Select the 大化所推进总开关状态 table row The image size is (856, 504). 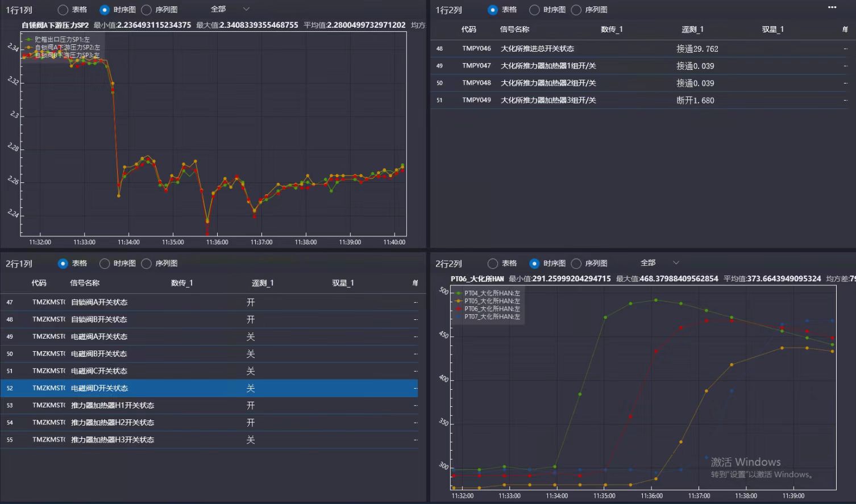coord(537,49)
